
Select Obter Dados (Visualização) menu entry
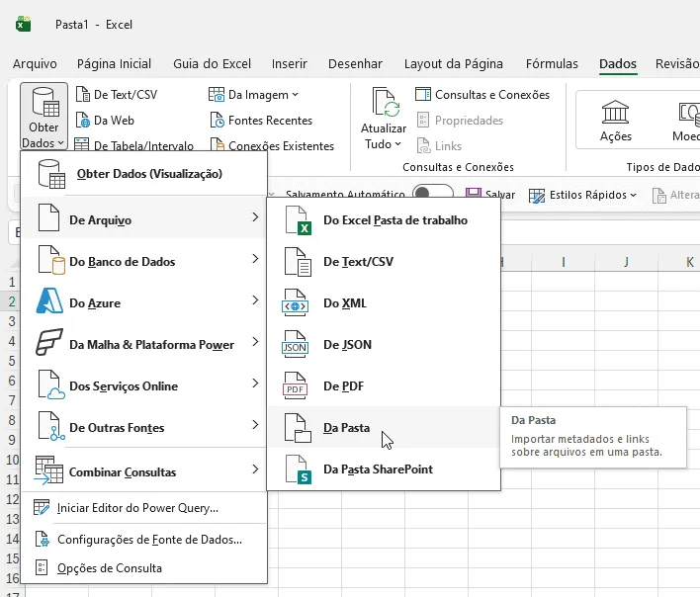coord(143,174)
